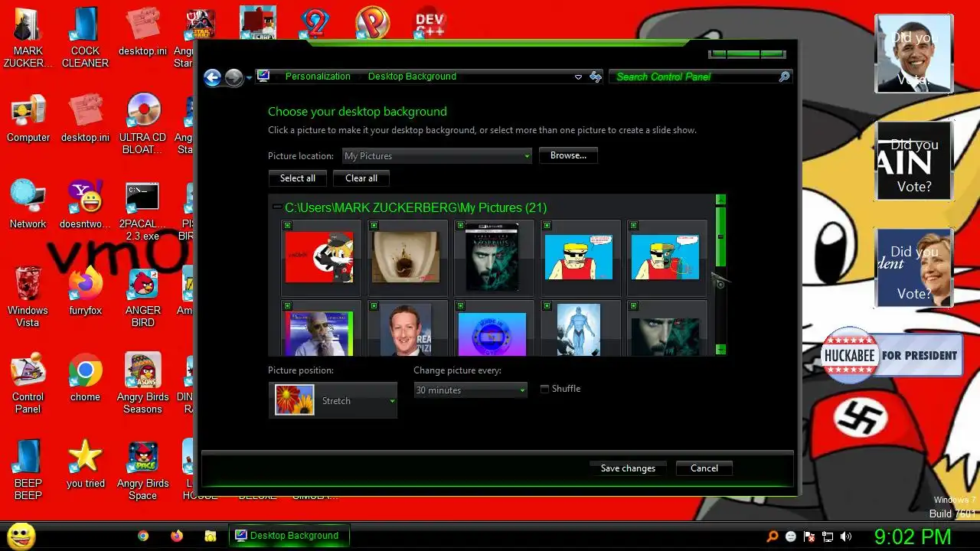The height and width of the screenshot is (551, 980).
Task: Click the picture list scroll-down arrow
Action: 720,349
